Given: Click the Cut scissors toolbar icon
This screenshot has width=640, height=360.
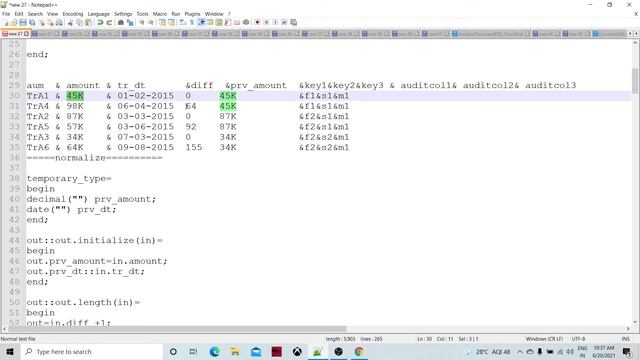Looking at the screenshot, I should pyautogui.click(x=70, y=22).
